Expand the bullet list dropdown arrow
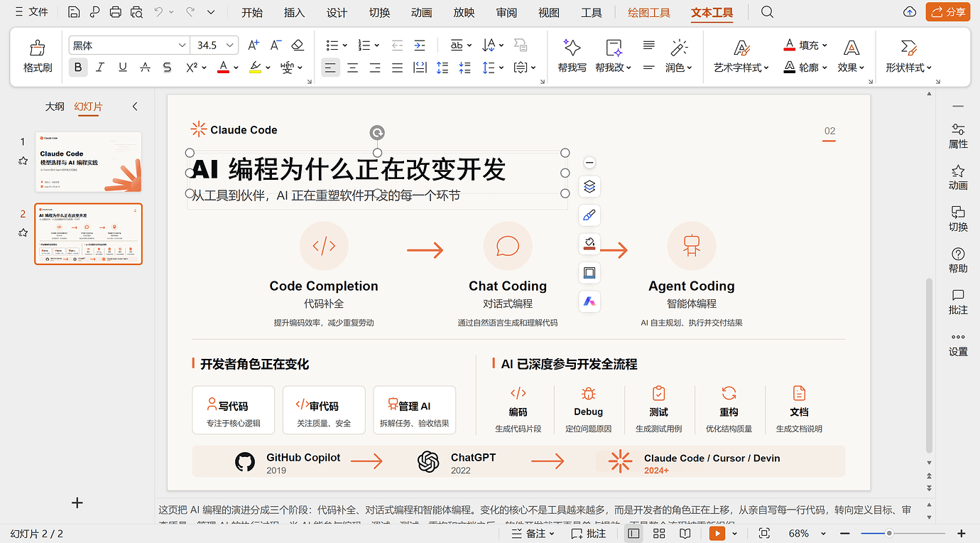This screenshot has height=543, width=980. [x=345, y=45]
